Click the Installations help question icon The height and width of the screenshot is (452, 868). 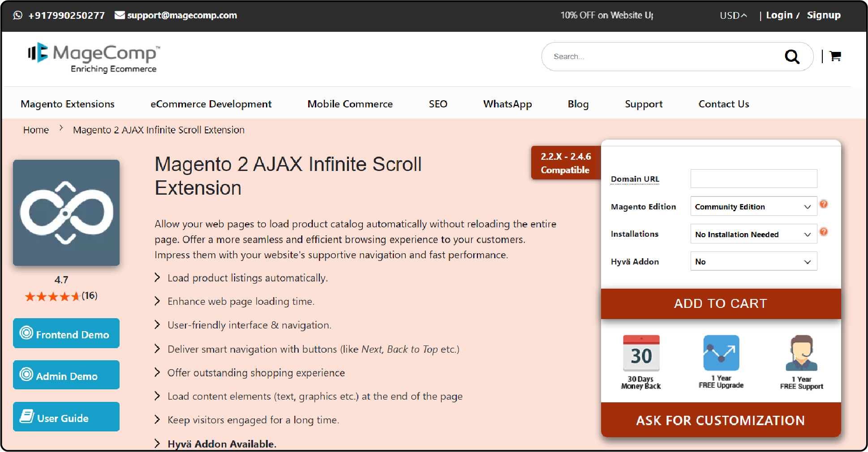824,232
